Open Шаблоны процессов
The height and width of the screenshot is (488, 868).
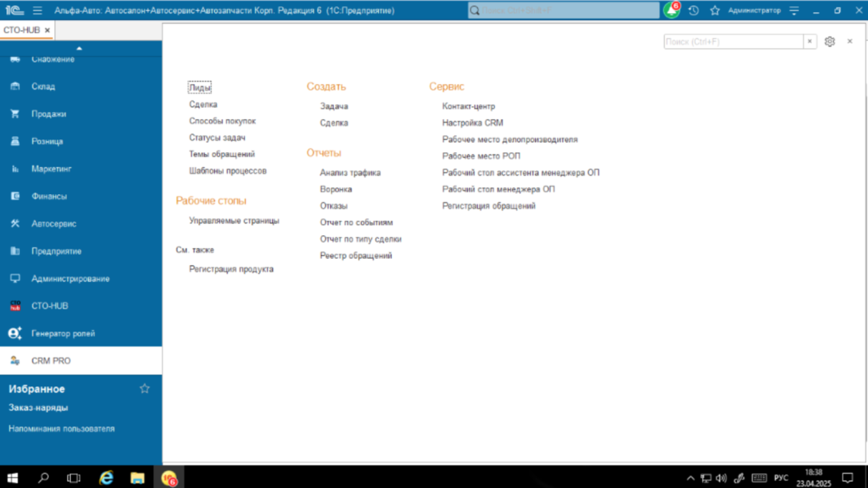pyautogui.click(x=227, y=171)
